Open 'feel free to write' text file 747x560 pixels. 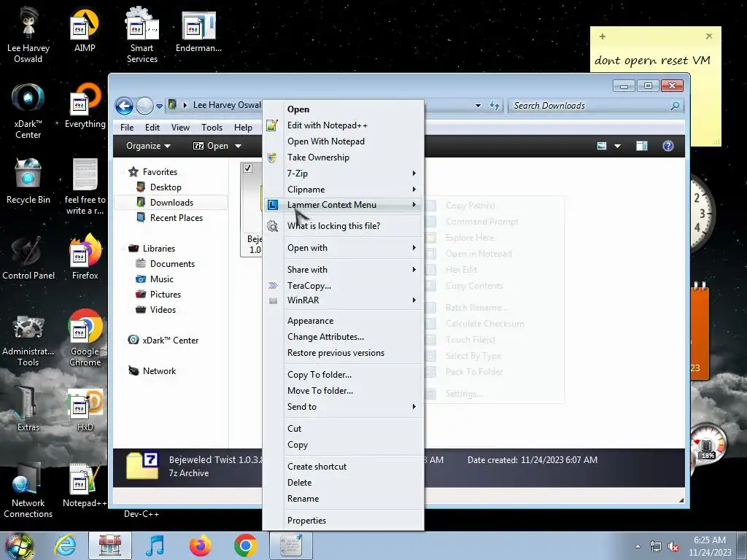[x=85, y=187]
